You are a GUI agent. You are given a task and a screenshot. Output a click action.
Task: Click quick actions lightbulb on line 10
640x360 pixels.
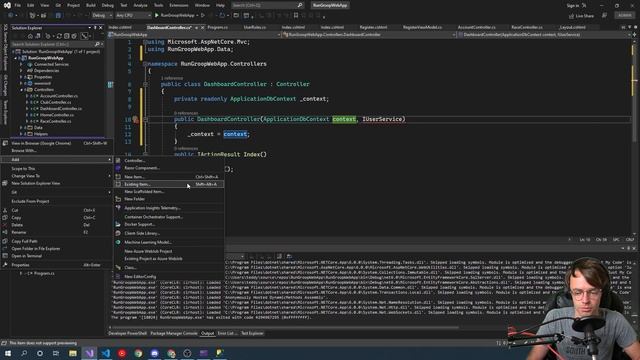pyautogui.click(x=136, y=120)
